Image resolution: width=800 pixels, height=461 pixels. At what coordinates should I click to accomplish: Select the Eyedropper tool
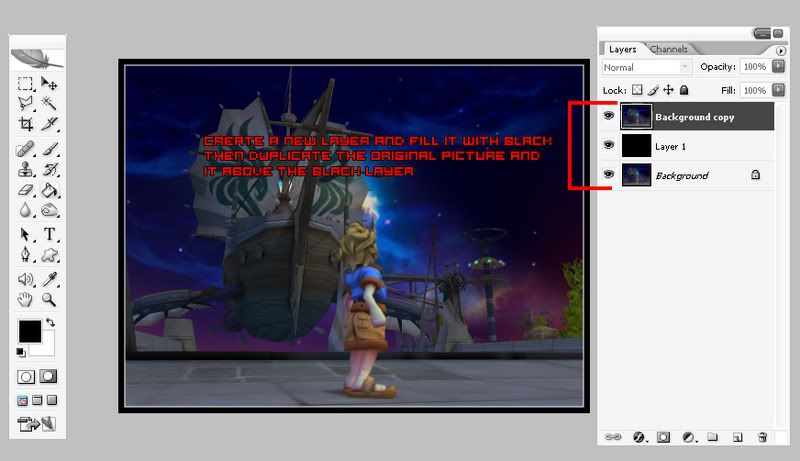[x=50, y=279]
